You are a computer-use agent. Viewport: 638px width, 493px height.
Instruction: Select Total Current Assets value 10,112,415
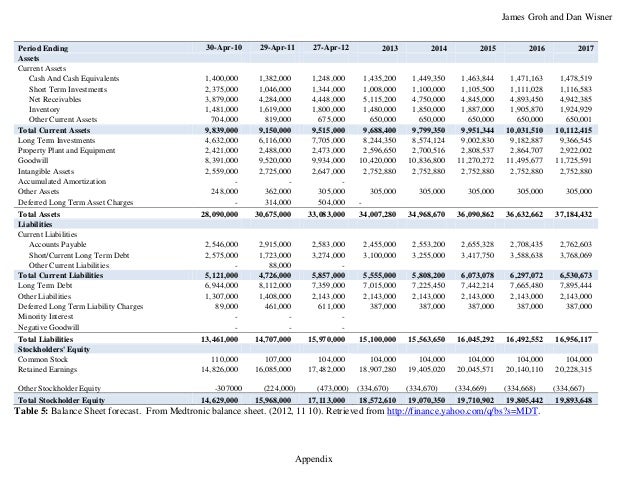click(x=573, y=130)
